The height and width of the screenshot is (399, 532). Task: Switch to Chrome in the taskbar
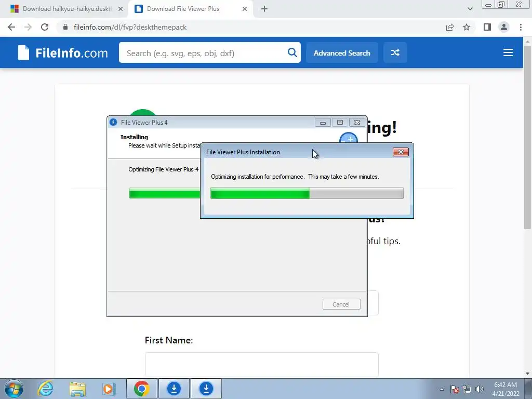tap(141, 389)
